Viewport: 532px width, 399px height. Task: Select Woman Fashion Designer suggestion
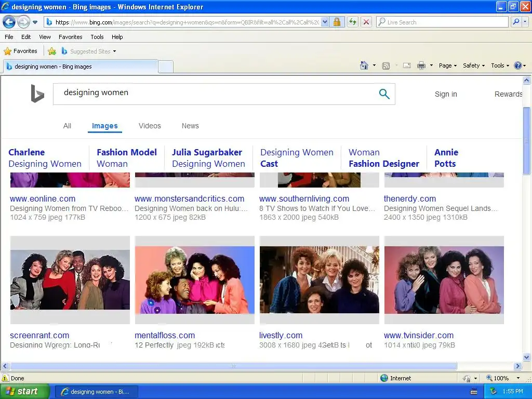[384, 158]
